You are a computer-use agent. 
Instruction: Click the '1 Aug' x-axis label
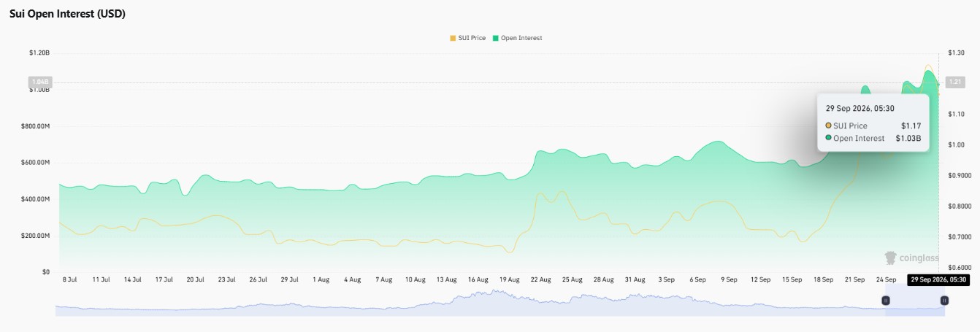[x=321, y=279]
